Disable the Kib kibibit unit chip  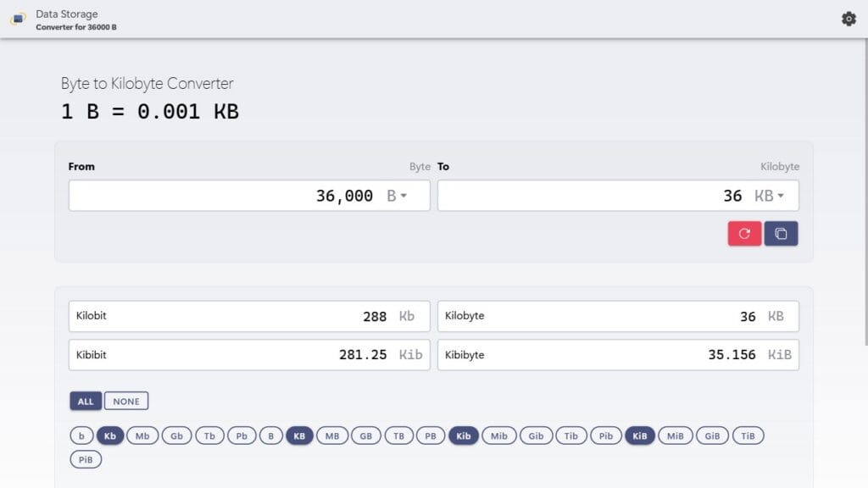click(x=464, y=435)
